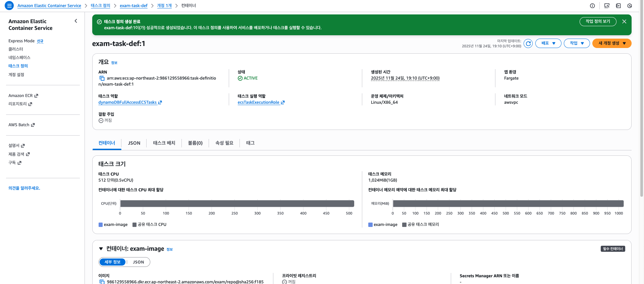Open the hamburger navigation menu
This screenshot has height=284, width=644.
pyautogui.click(x=9, y=5)
